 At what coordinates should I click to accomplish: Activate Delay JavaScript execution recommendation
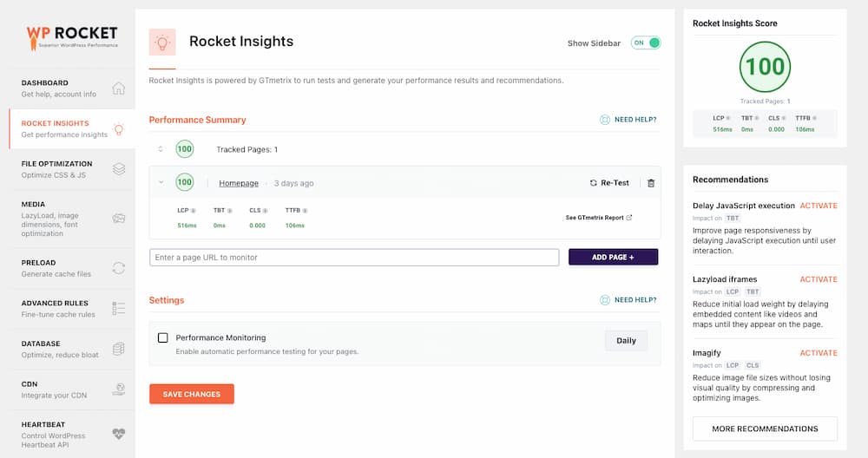point(819,206)
